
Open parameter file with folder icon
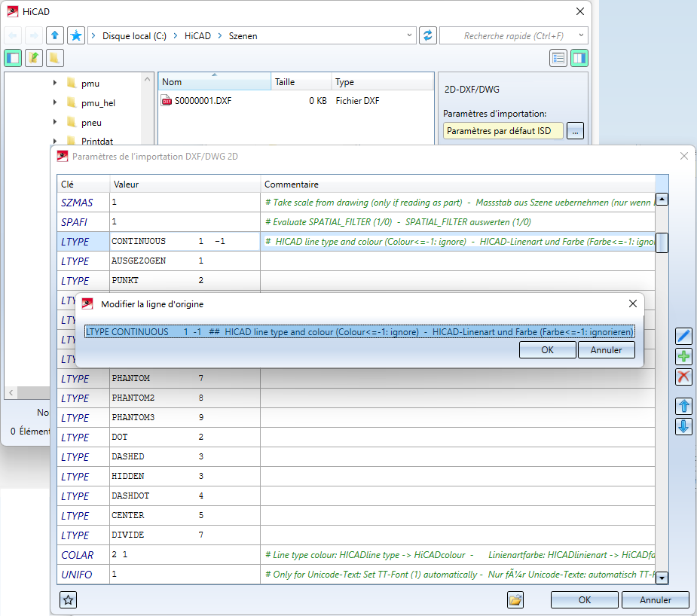pos(515,600)
